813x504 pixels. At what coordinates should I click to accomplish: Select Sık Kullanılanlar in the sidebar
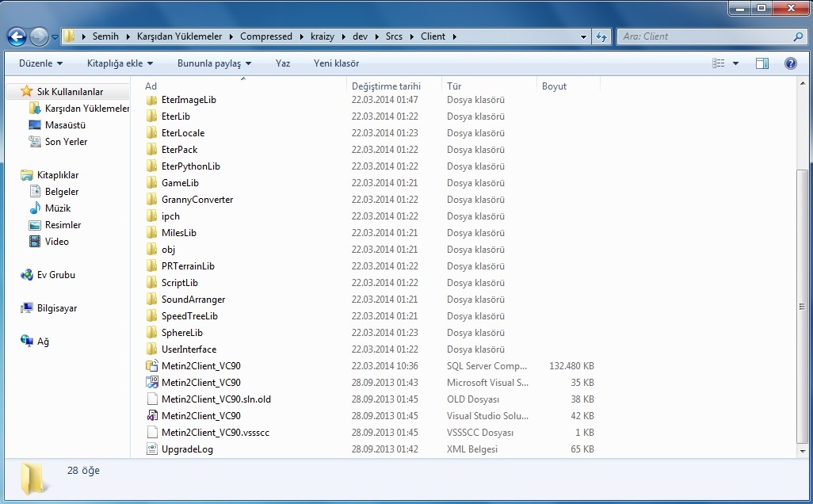coord(70,92)
